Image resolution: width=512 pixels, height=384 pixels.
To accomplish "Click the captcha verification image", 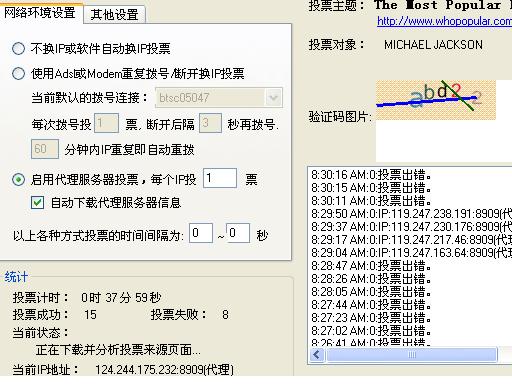I will click(436, 100).
